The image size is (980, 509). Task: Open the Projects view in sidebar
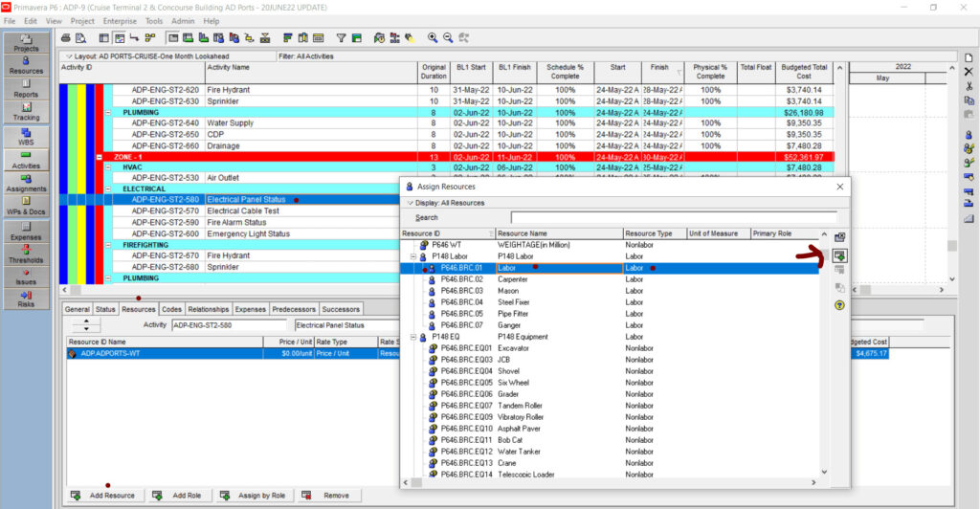[26, 42]
